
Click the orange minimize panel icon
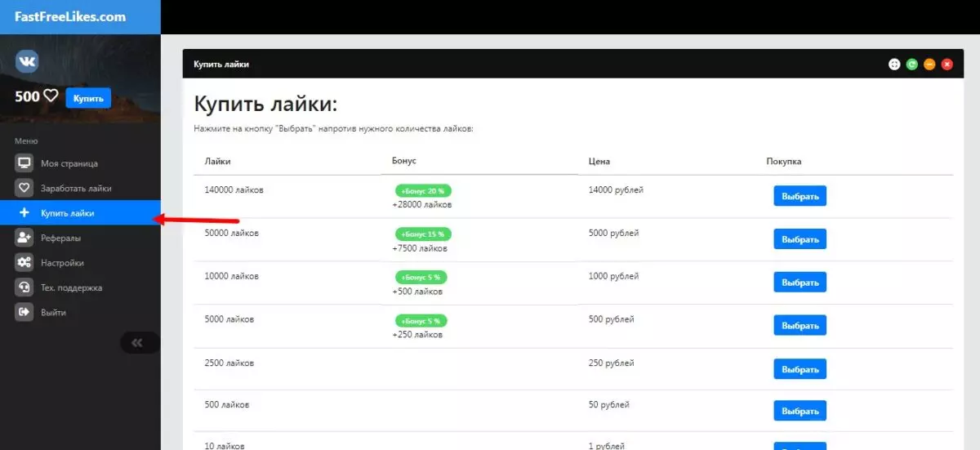pyautogui.click(x=929, y=64)
